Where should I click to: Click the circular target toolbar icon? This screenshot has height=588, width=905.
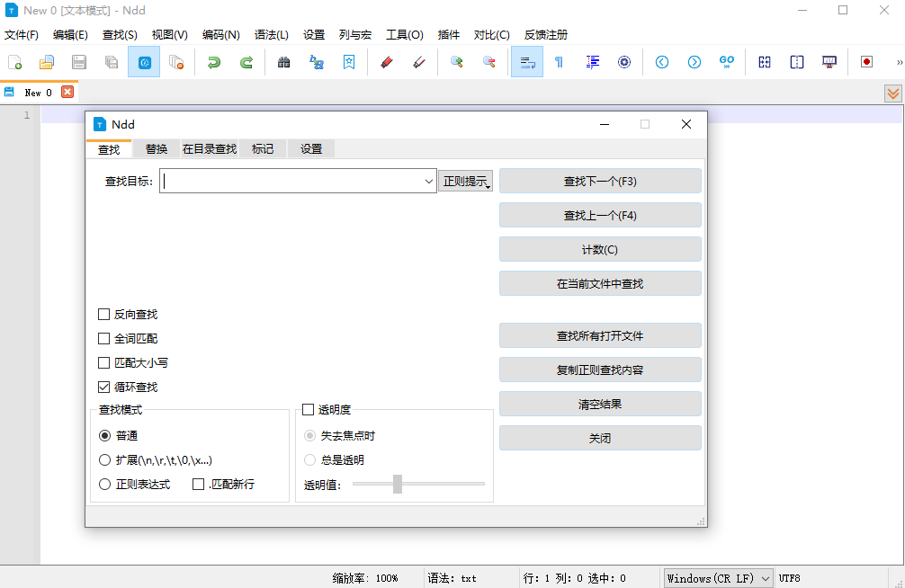click(624, 62)
